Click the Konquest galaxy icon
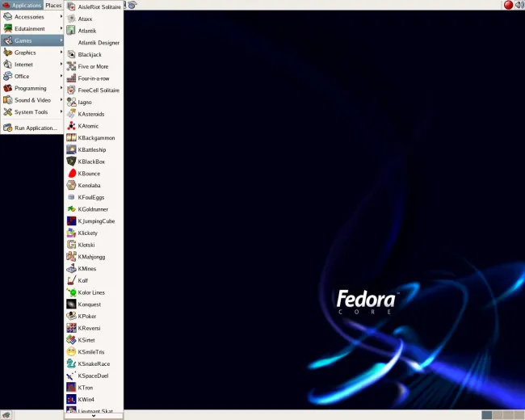525x420 pixels. click(x=71, y=304)
